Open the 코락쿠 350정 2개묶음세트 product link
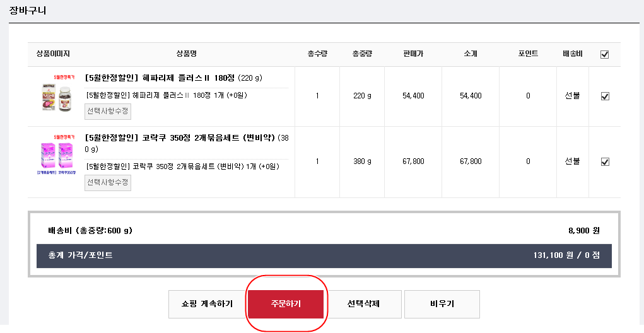 click(180, 137)
